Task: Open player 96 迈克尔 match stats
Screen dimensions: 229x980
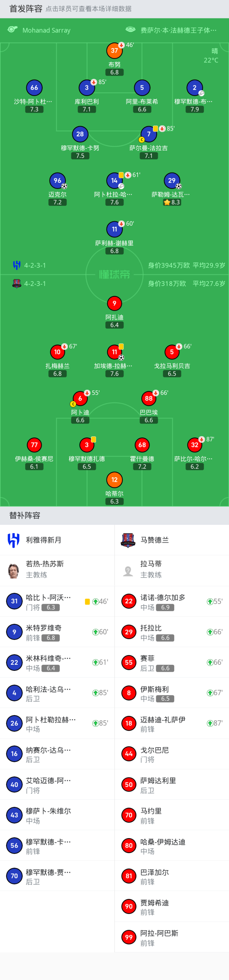Action: click(x=57, y=181)
